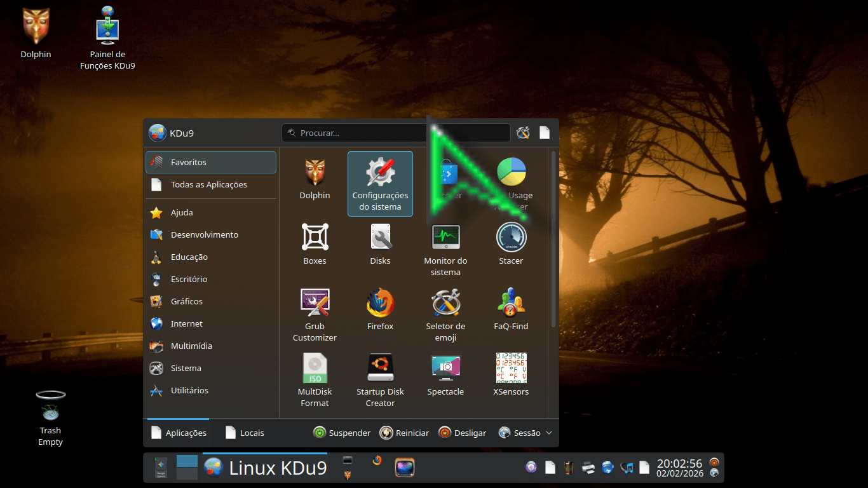The height and width of the screenshot is (488, 868).
Task: Launch XSensors app
Action: click(x=511, y=376)
